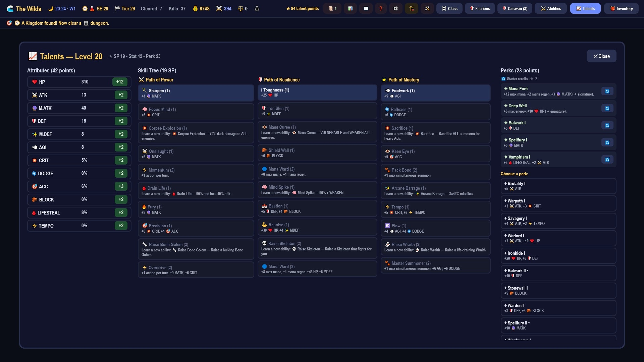
Task: Open the book journal icon
Action: (x=366, y=9)
